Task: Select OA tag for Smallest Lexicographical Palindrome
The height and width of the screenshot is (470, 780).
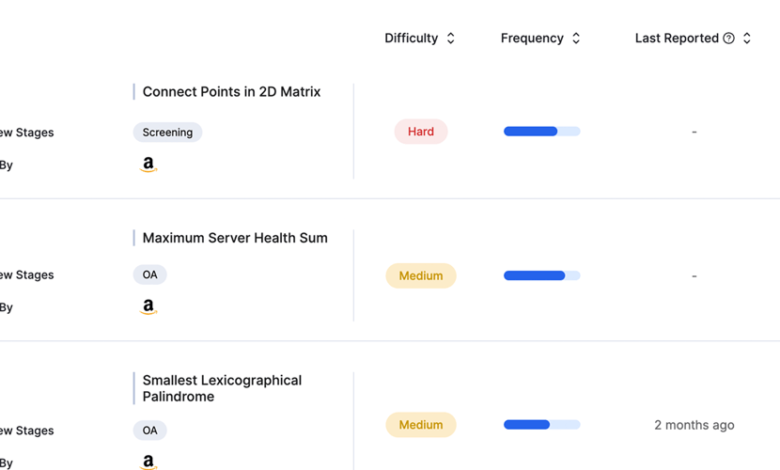Action: point(150,430)
